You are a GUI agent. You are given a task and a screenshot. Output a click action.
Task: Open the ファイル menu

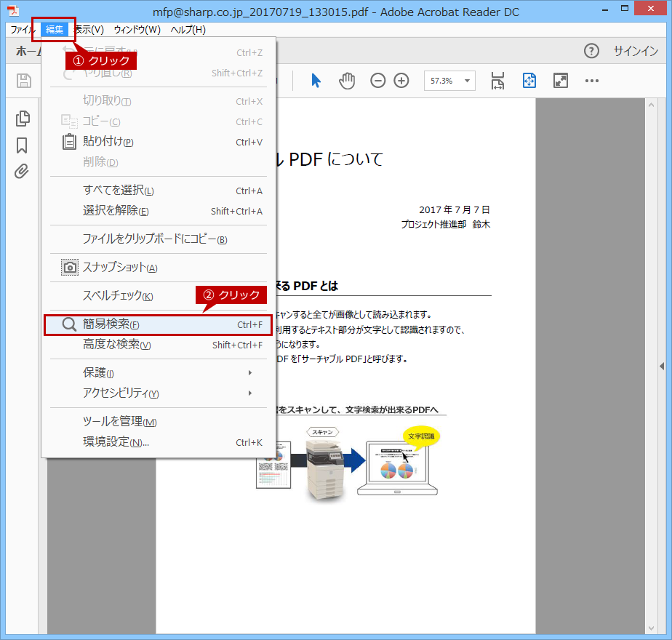(x=23, y=30)
